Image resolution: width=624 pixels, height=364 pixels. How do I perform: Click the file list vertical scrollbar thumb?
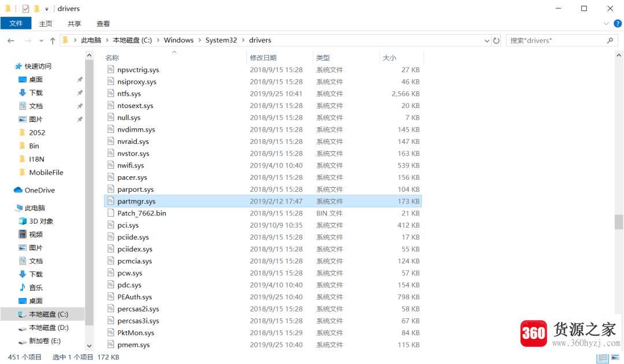(x=618, y=222)
